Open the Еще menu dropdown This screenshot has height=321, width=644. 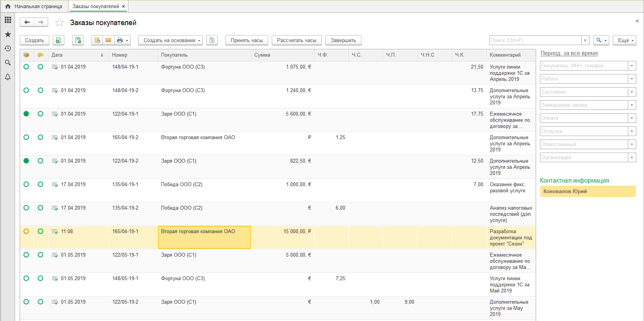tap(624, 40)
